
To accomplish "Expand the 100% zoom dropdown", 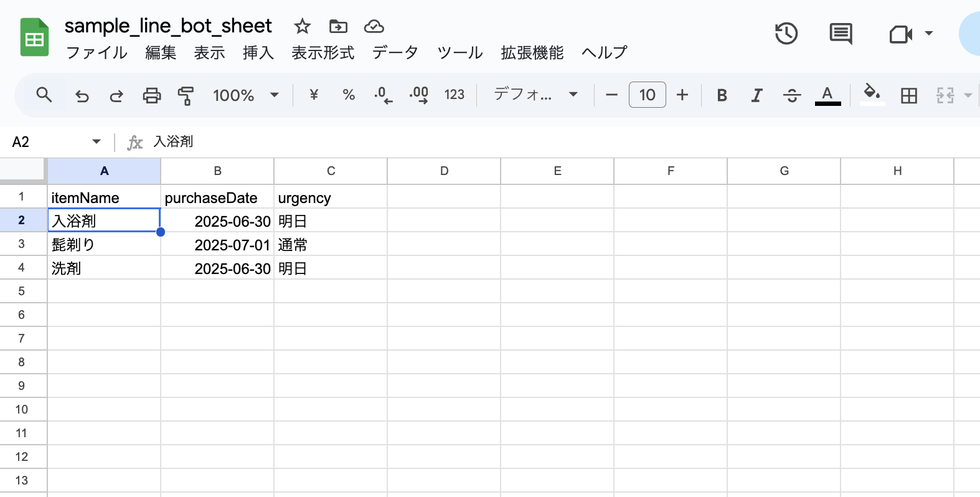I will click(246, 95).
